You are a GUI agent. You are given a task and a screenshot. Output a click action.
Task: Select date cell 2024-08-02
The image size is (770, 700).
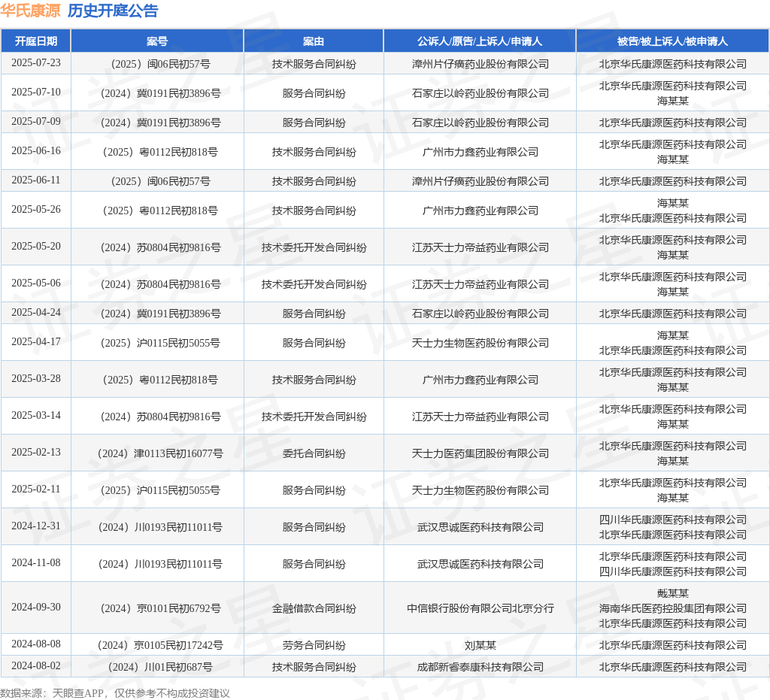click(x=36, y=666)
